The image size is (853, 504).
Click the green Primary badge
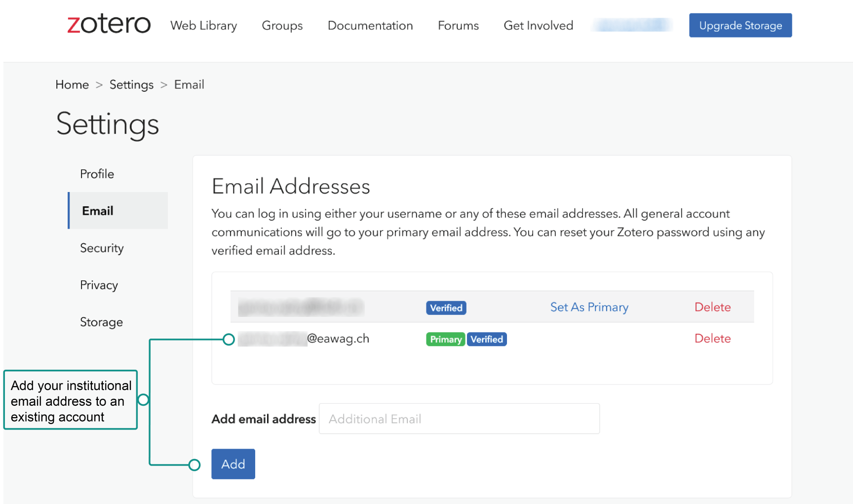[x=445, y=340]
